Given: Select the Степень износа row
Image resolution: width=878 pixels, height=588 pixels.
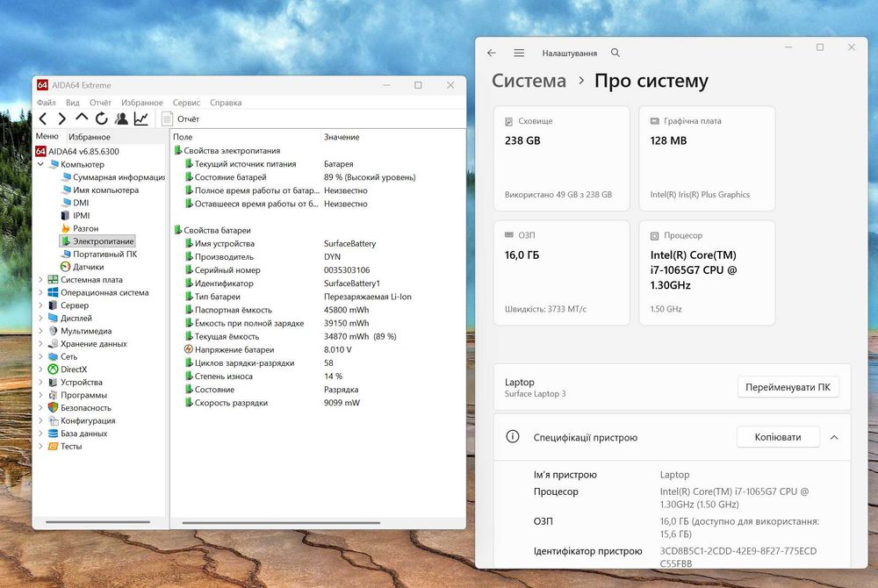Looking at the screenshot, I should (318, 376).
